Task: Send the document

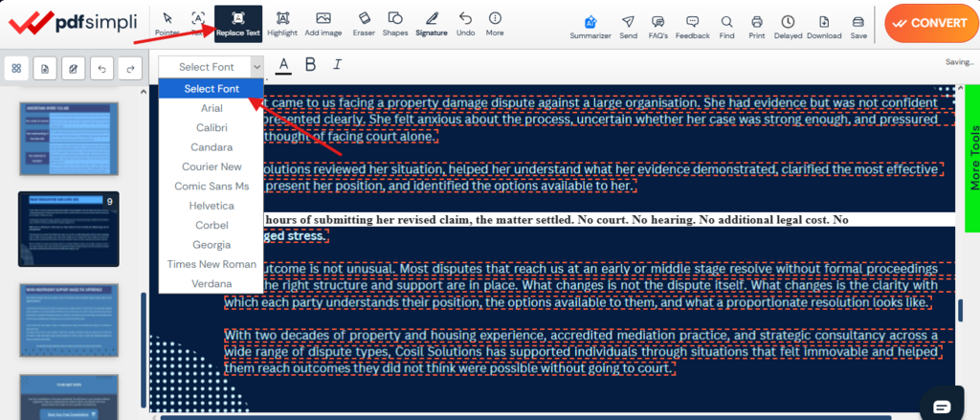Action: point(628,28)
